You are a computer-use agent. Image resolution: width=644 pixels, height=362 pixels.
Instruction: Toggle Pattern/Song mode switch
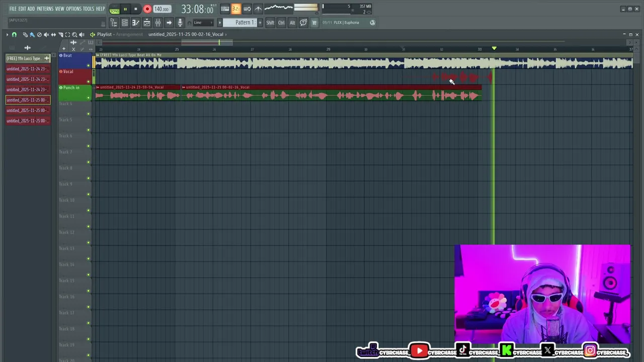point(115,9)
